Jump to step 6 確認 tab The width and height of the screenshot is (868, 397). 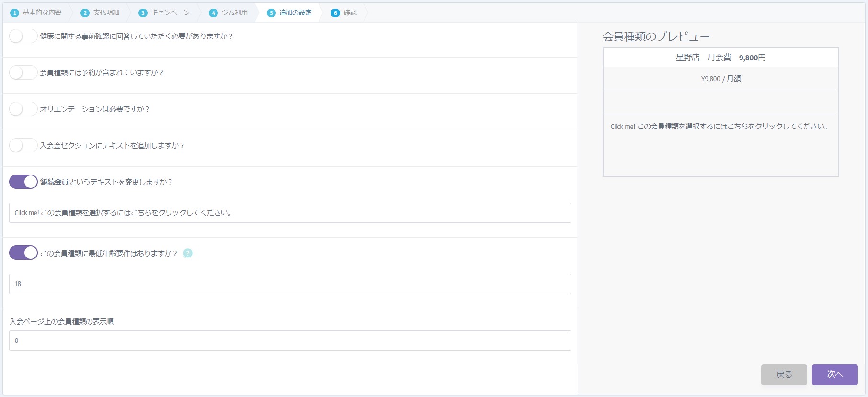click(344, 12)
